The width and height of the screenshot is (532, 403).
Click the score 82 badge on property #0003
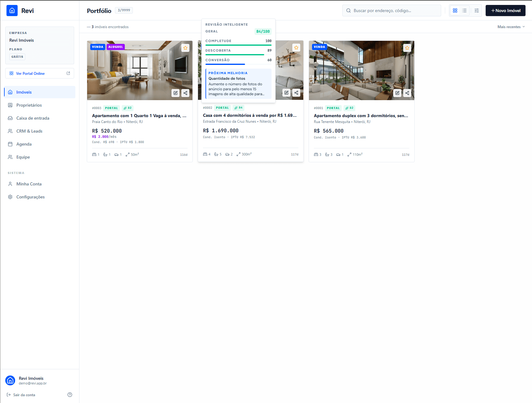[x=127, y=108]
